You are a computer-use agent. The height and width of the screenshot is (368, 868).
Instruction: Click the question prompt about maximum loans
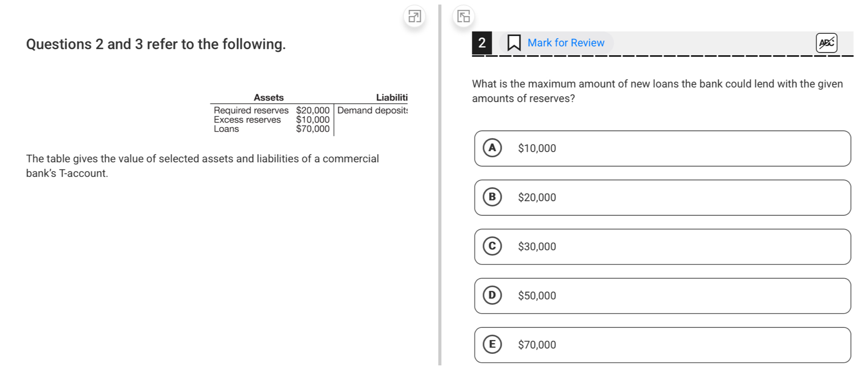click(x=657, y=91)
